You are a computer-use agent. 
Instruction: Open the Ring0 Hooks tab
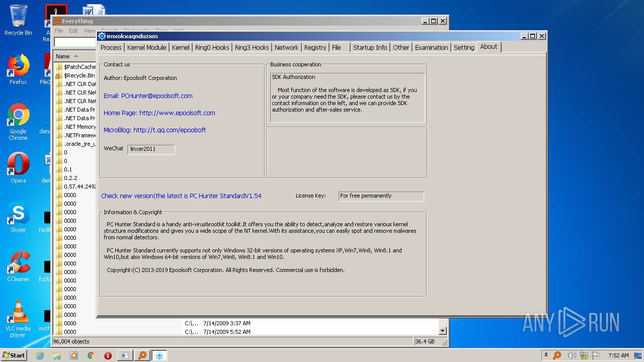click(x=212, y=47)
